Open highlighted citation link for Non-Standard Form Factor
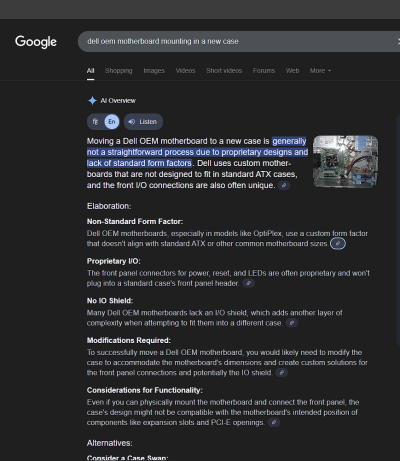The width and height of the screenshot is (400, 461). tap(338, 244)
